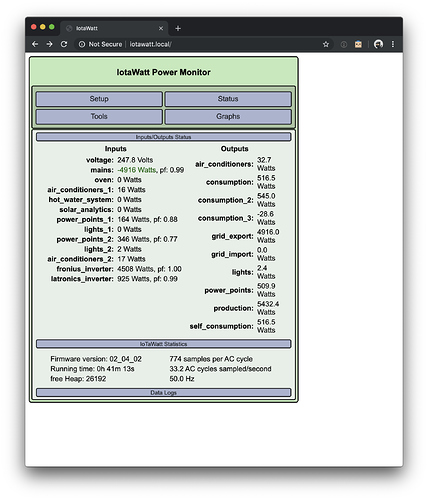Click the fronius_inverter input label
Viewport: 428px width, 500px height.
click(85, 269)
